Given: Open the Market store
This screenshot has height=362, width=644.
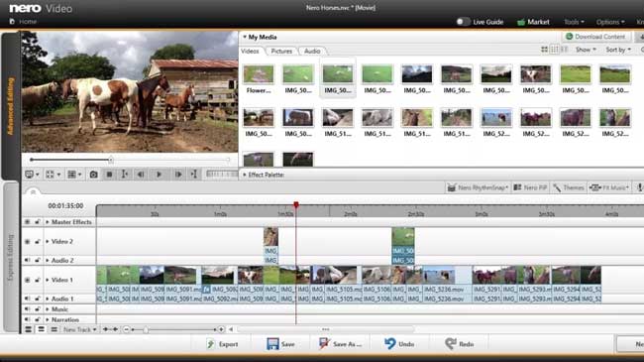Looking at the screenshot, I should point(533,22).
